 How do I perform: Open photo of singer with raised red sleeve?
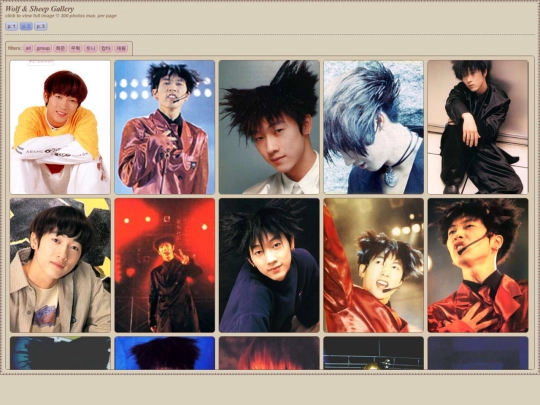point(374,265)
